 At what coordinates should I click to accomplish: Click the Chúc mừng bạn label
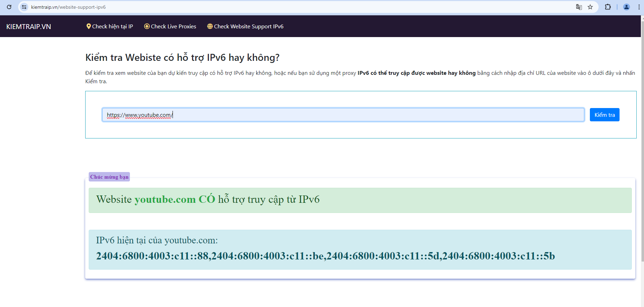[109, 177]
